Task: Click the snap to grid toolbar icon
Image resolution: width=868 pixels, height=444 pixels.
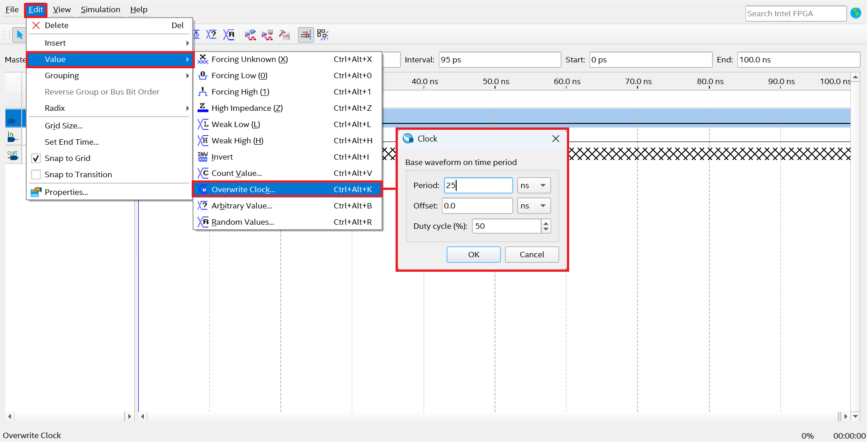Action: 322,35
